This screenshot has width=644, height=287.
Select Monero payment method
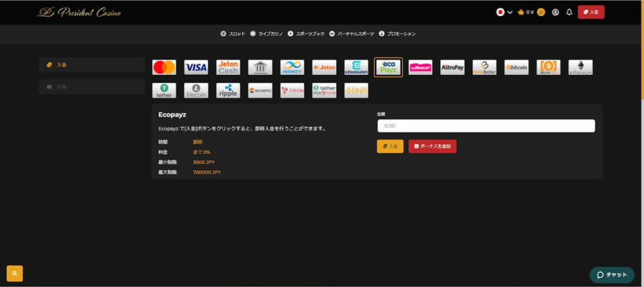tap(260, 91)
